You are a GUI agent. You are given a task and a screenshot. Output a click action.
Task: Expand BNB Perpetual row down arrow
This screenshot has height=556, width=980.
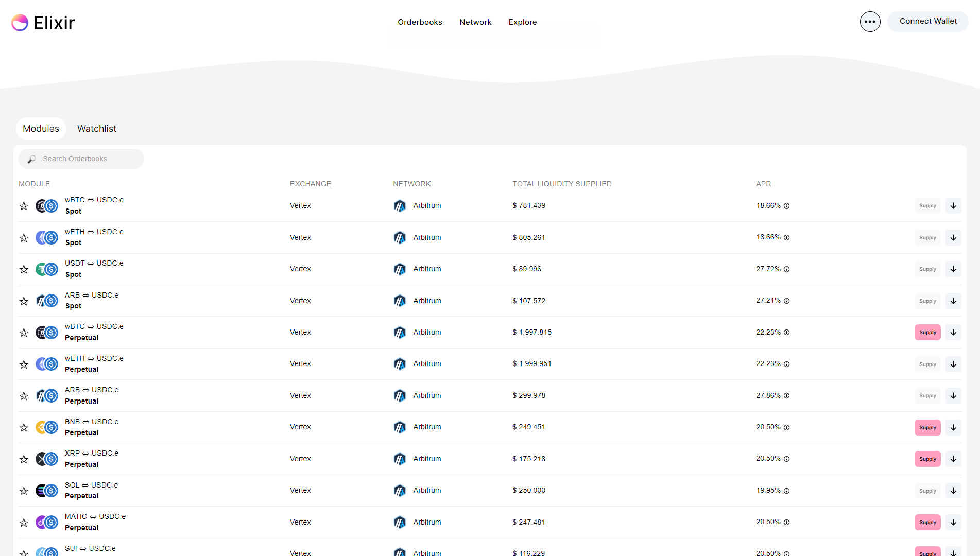point(953,427)
